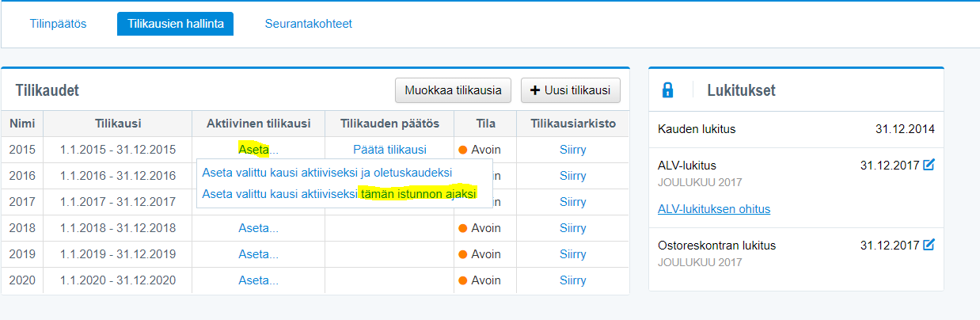
Task: Open the Seurantakohteet tab
Action: 308,24
